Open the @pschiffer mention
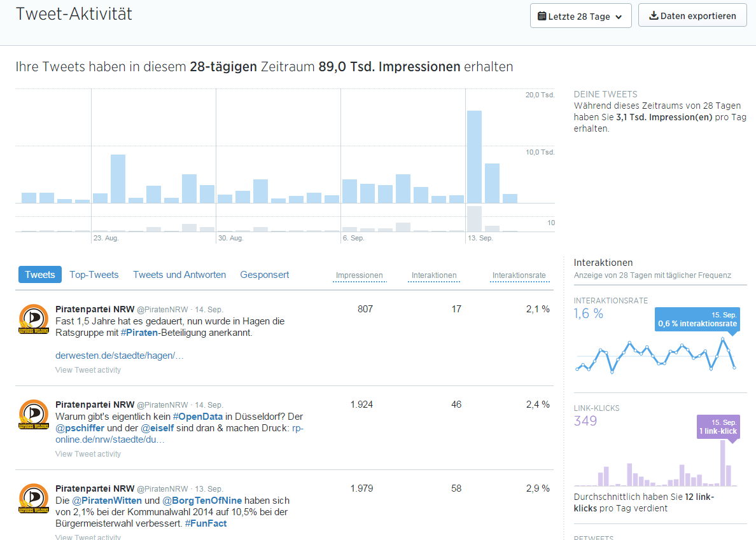The image size is (756, 540). tap(80, 428)
